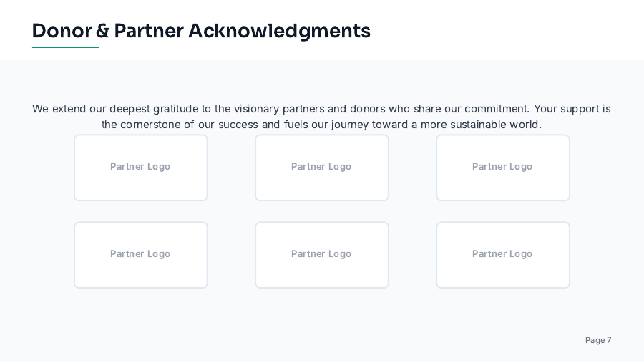Click the ampersand in the slide title
644x363 pixels.
click(x=102, y=31)
